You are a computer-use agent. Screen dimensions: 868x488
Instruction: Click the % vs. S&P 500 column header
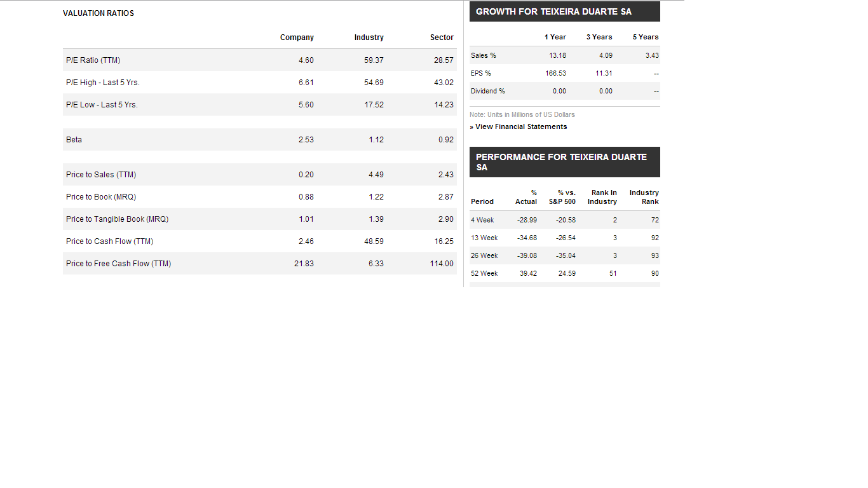click(x=562, y=197)
